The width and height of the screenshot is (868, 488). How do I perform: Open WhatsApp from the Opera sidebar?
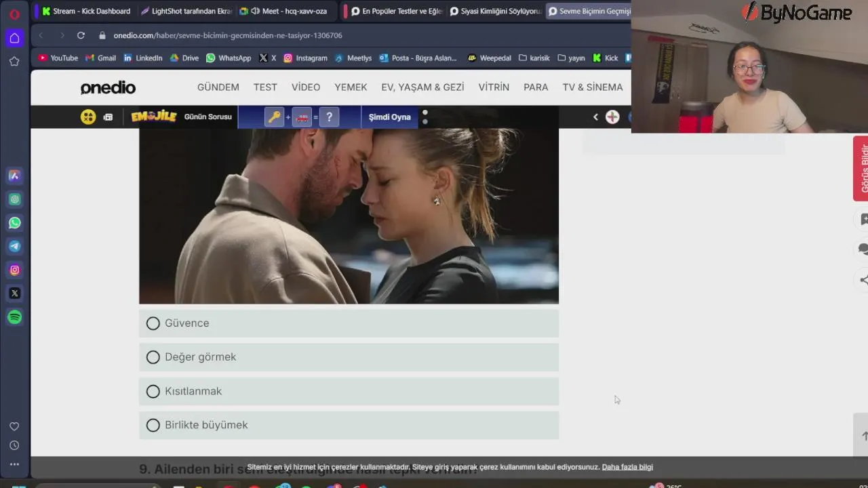pos(14,223)
